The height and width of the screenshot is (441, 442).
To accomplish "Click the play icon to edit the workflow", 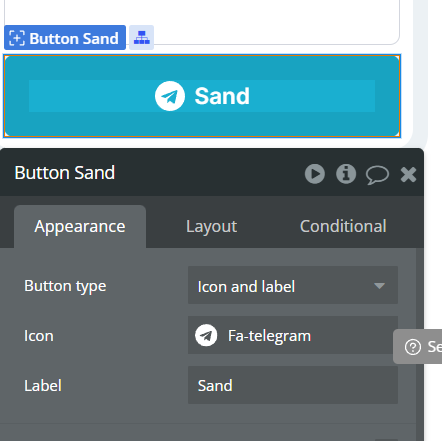I will pos(315,174).
